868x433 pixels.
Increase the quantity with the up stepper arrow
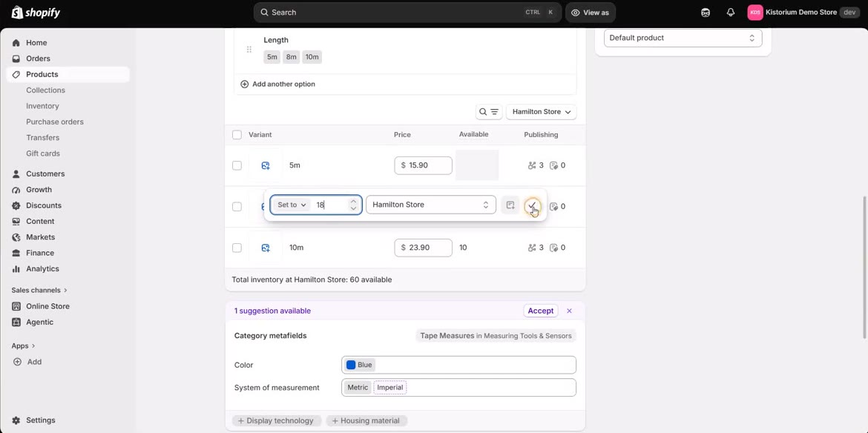(x=353, y=201)
